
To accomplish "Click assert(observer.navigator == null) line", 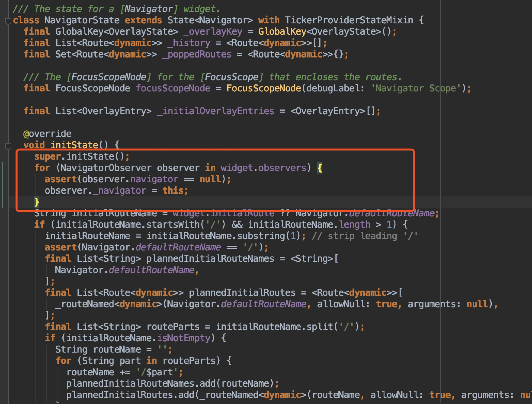I will [x=138, y=179].
